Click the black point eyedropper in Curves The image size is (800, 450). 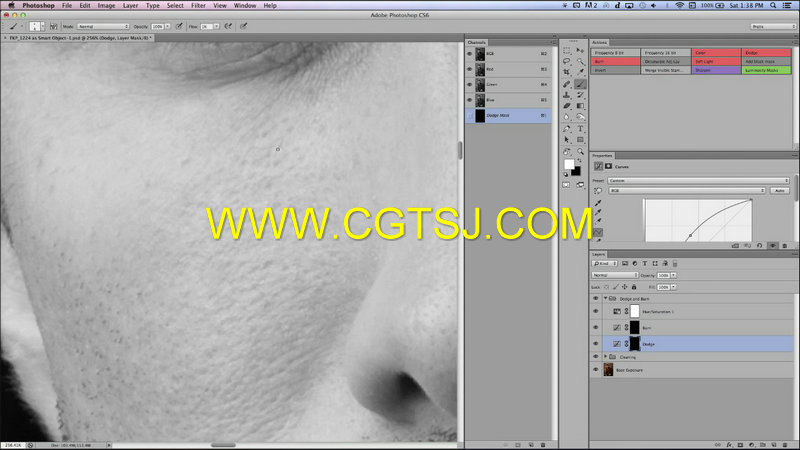pyautogui.click(x=598, y=203)
